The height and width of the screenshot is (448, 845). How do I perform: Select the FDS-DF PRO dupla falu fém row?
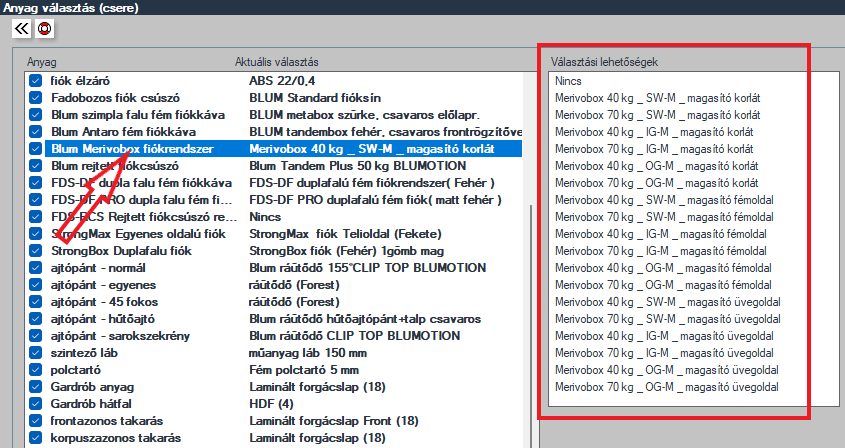275,200
